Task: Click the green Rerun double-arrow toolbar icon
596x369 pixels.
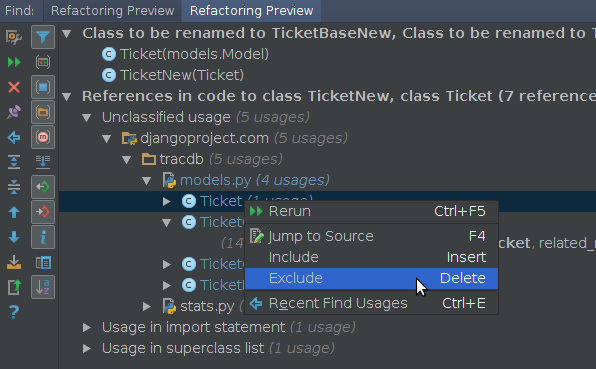Action: (14, 62)
